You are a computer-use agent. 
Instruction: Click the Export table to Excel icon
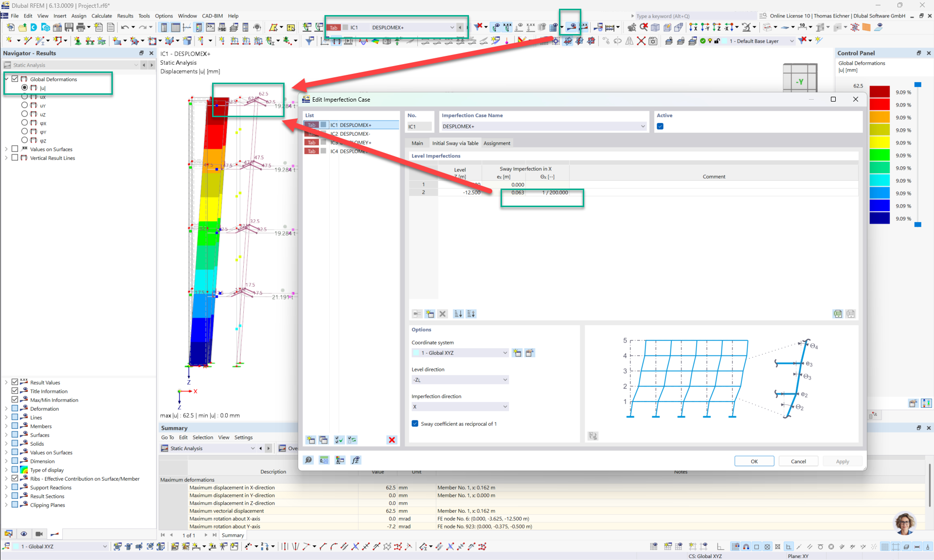[x=837, y=314]
